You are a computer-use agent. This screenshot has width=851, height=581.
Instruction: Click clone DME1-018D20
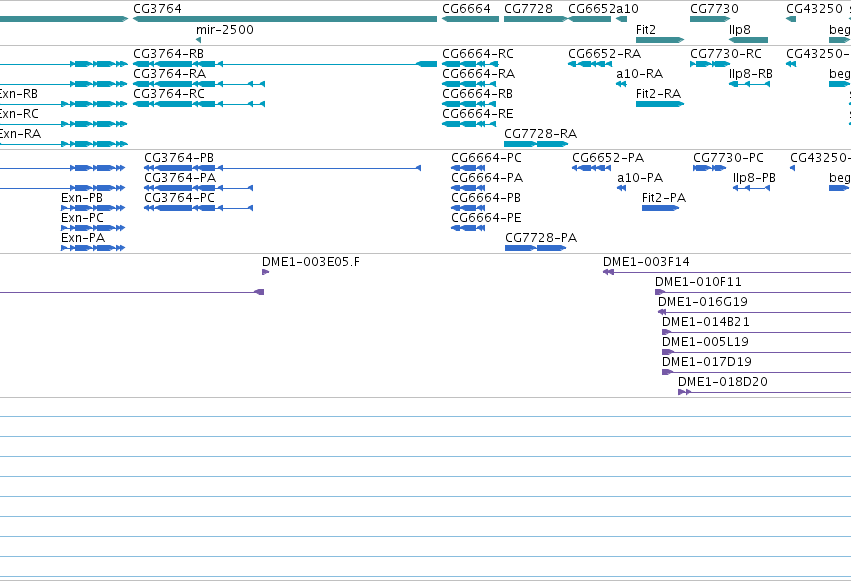(765, 392)
